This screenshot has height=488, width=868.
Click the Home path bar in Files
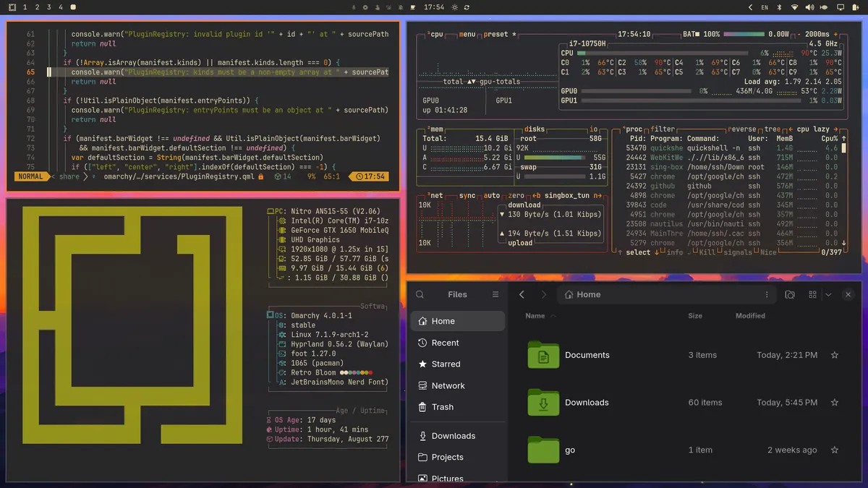coord(667,294)
